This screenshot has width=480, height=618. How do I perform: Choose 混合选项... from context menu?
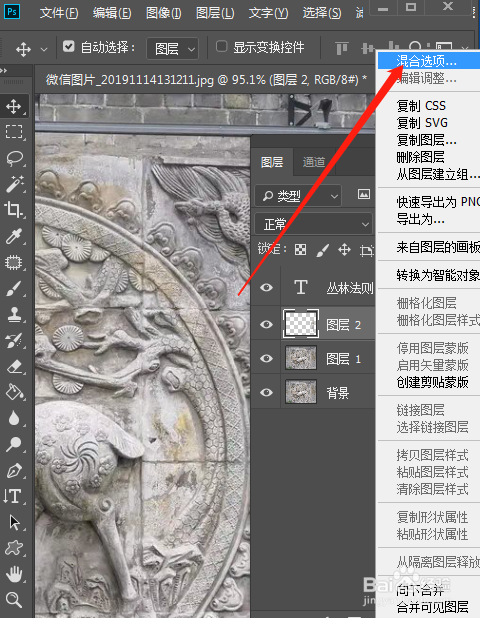coord(429,61)
